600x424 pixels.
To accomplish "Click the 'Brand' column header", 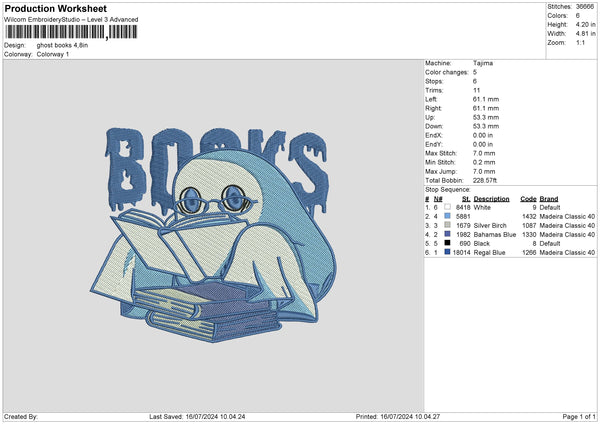I will tap(549, 199).
